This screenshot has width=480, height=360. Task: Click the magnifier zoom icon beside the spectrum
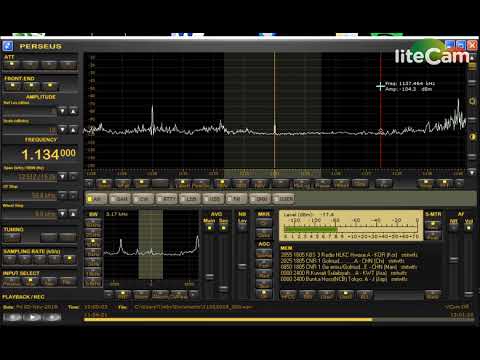pos(472,101)
